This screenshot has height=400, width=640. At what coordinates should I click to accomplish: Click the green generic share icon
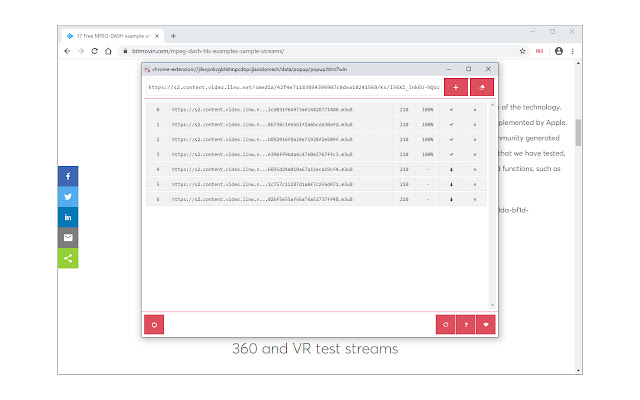68,258
